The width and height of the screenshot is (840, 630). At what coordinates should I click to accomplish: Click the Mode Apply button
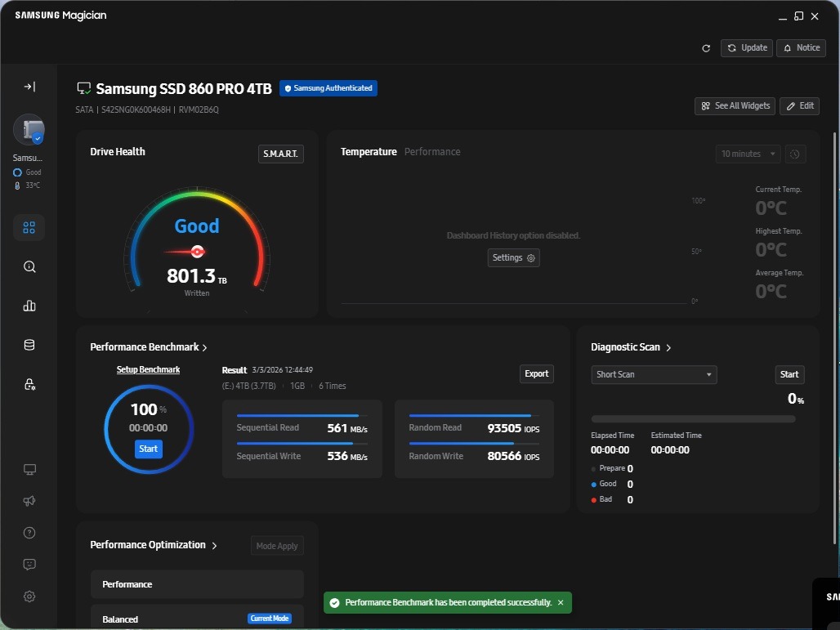click(277, 546)
